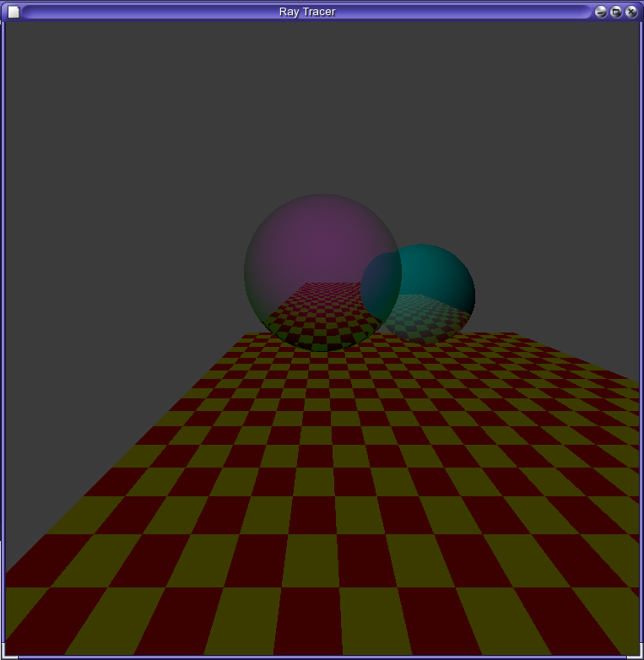Minimize the Ray Tracer window
Viewport: 644px width, 660px height.
point(601,12)
